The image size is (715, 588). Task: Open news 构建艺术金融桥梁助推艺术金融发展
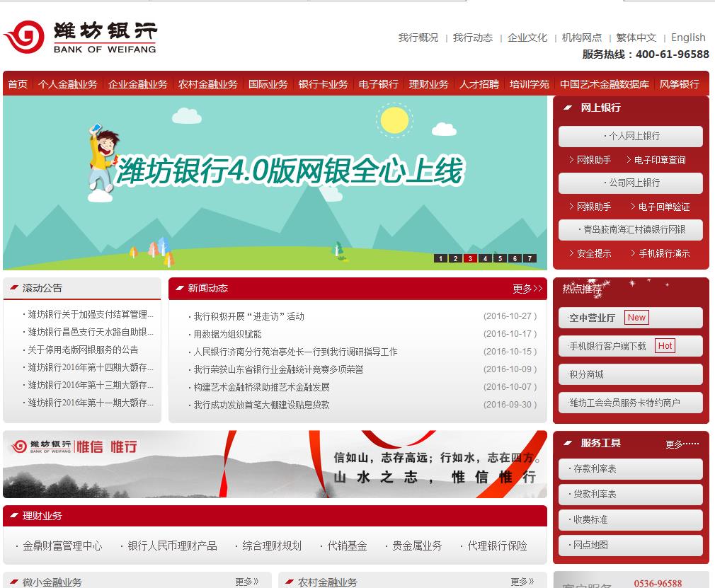tap(262, 388)
